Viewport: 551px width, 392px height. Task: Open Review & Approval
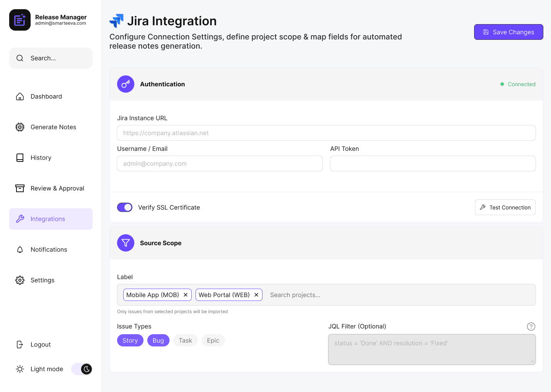tap(51, 188)
